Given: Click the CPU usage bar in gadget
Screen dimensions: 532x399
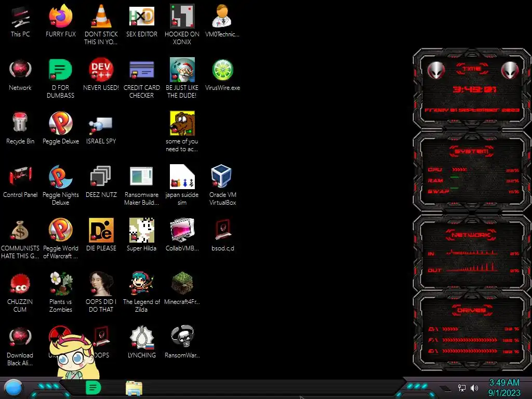Looking at the screenshot, I should pos(459,169).
